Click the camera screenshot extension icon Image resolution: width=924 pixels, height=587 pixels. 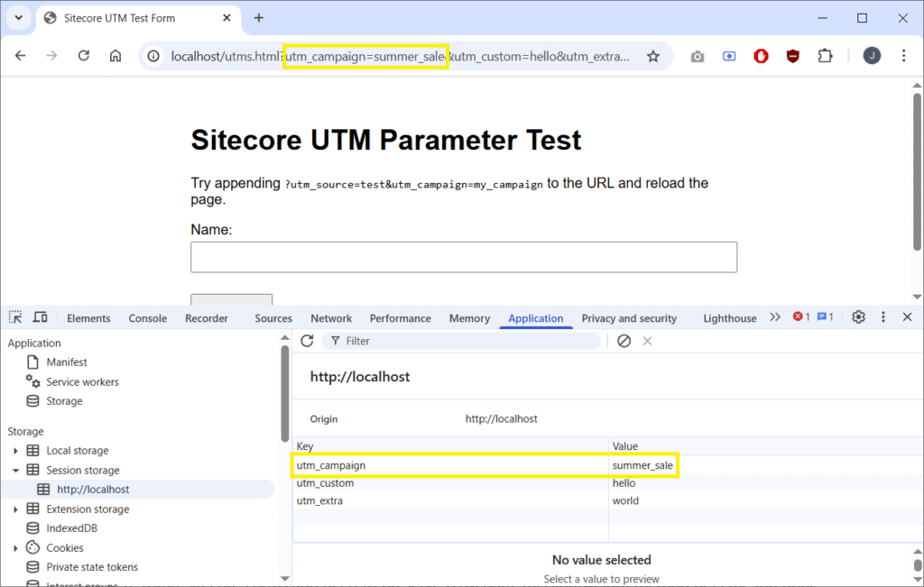[x=698, y=57]
